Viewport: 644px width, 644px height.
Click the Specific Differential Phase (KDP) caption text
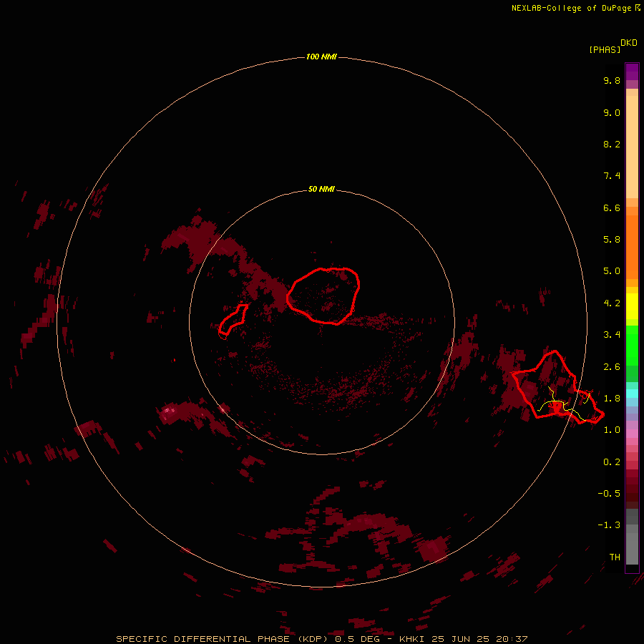[x=223, y=639]
